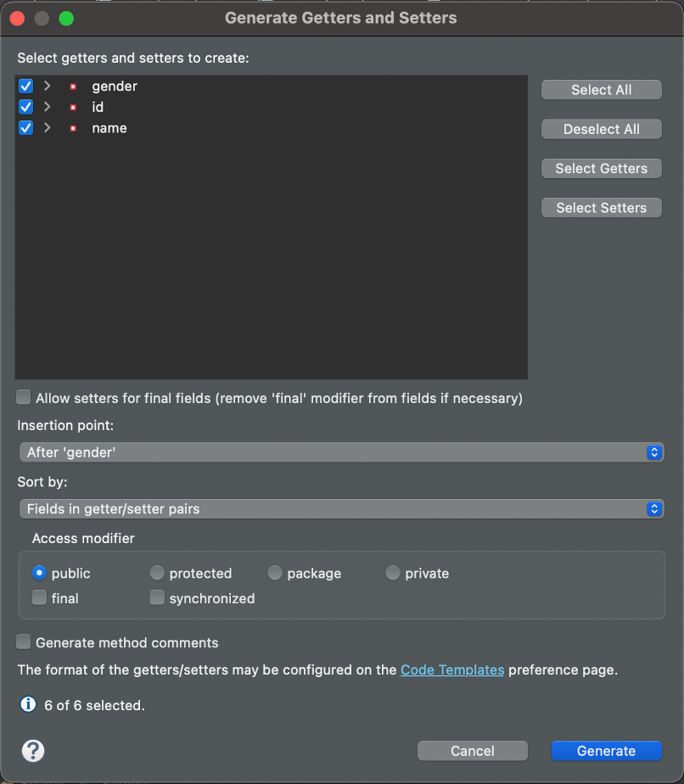Screen dimensions: 684x784
Task: Expand the name field tree node
Action: pyautogui.click(x=48, y=128)
